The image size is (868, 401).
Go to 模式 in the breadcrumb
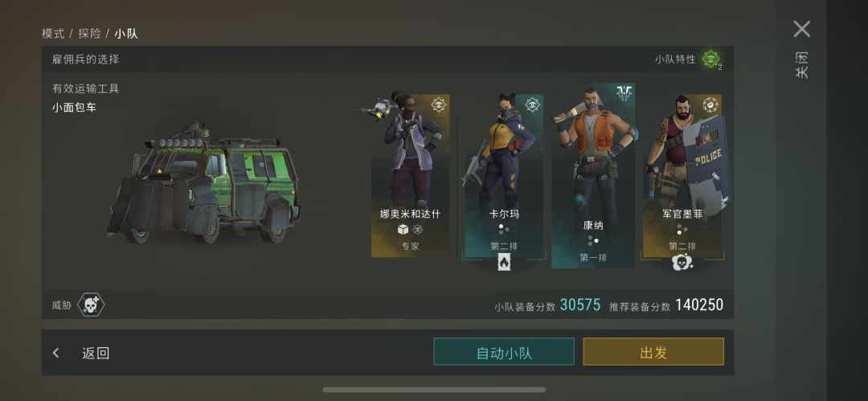[x=53, y=33]
